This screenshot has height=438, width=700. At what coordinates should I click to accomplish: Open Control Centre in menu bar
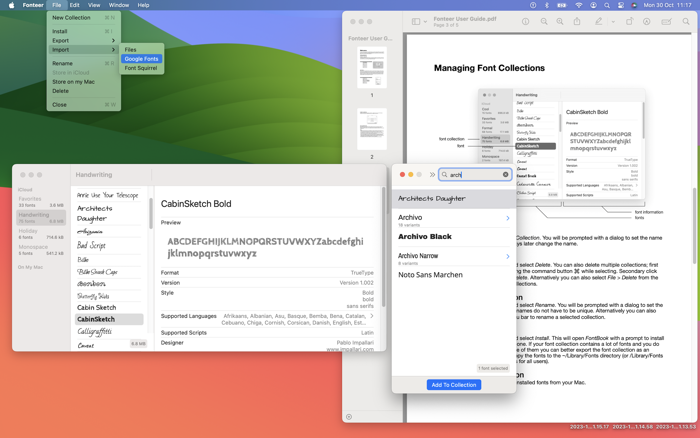[621, 5]
